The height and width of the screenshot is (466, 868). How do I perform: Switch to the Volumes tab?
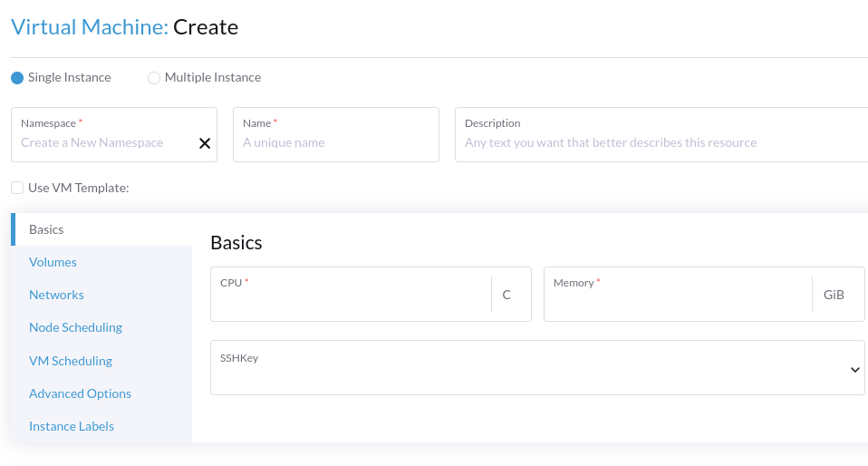53,262
